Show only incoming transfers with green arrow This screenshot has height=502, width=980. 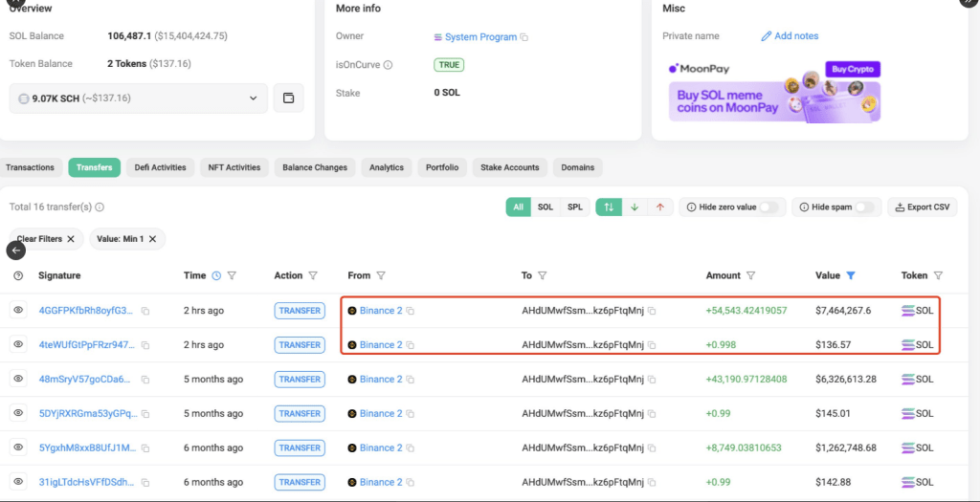635,207
